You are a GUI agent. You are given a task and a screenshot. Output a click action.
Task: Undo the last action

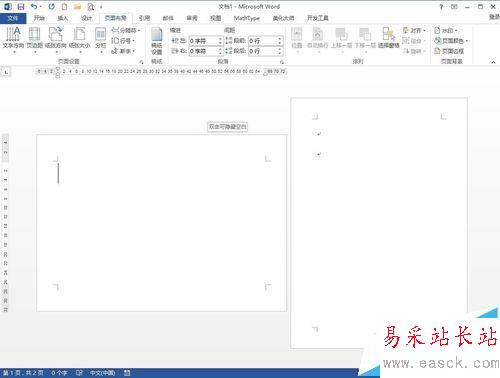click(34, 6)
